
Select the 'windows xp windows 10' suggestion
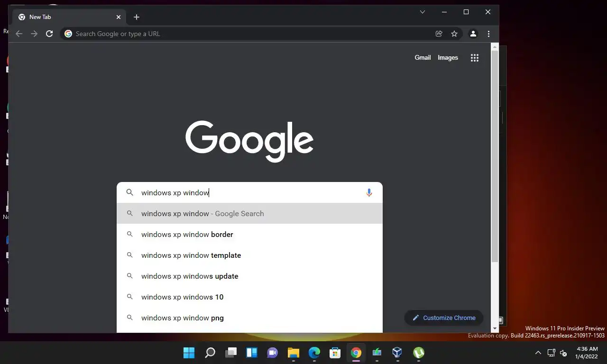pos(249,297)
